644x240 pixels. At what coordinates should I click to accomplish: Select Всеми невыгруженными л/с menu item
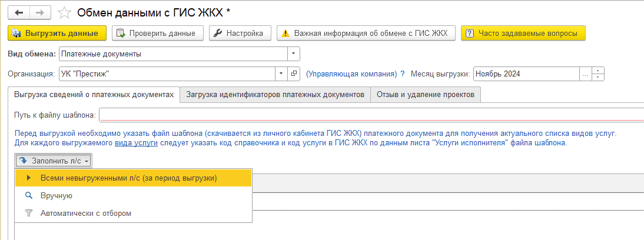pyautogui.click(x=128, y=178)
